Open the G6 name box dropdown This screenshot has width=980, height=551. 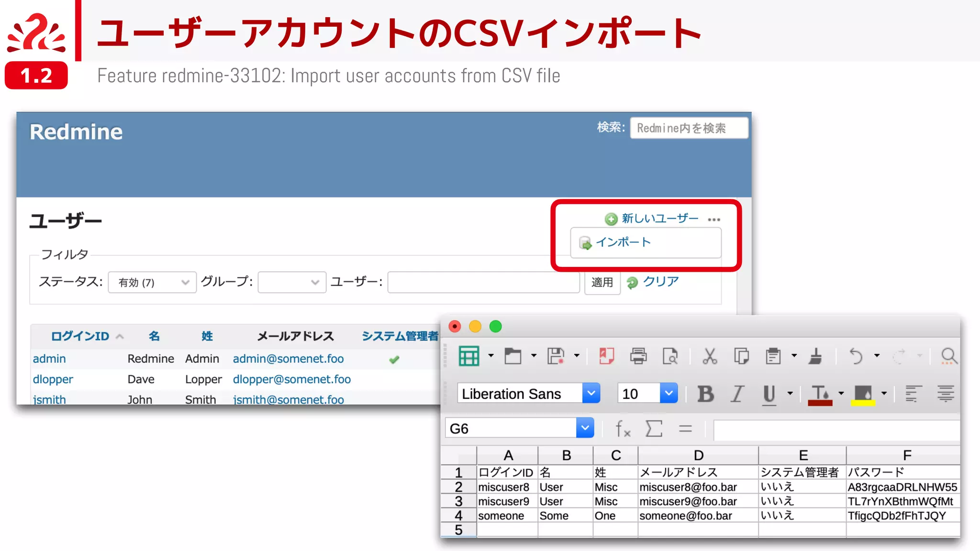click(x=585, y=428)
